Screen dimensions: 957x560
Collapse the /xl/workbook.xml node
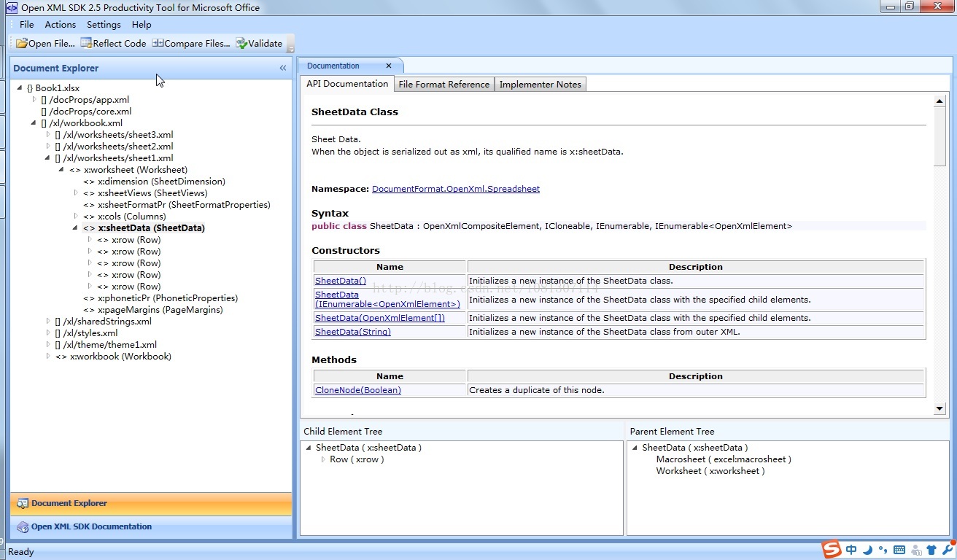click(34, 123)
